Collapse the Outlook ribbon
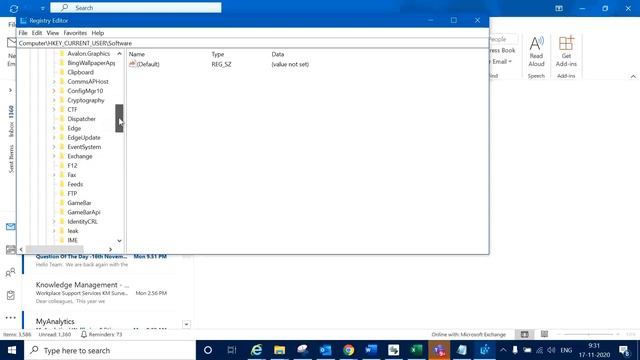Viewport: 640px width, 360px height. point(633,76)
